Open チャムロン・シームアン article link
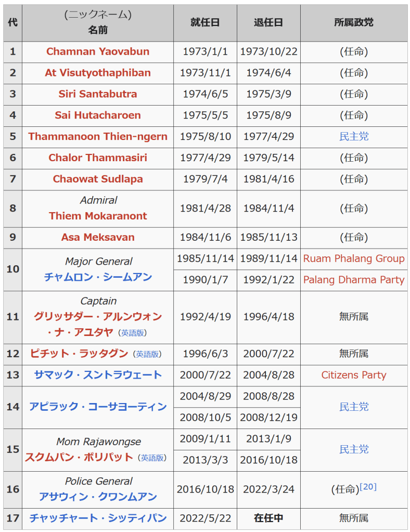Viewport: 410px width, 532px height. pyautogui.click(x=98, y=277)
